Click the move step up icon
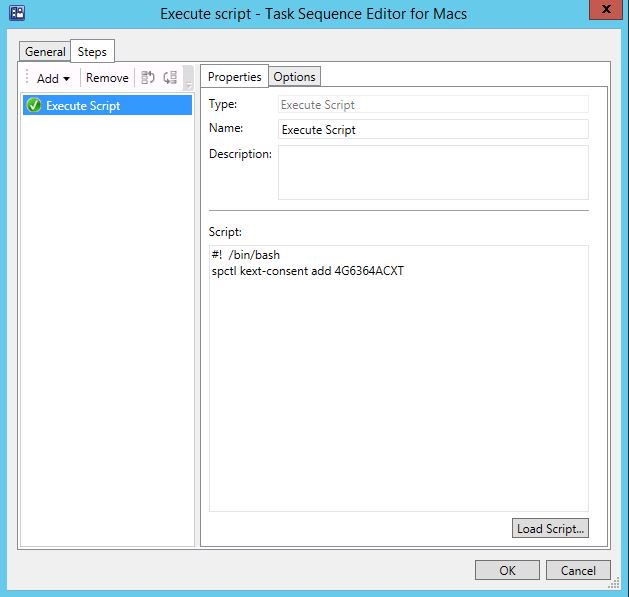The image size is (629, 597). 149,78
